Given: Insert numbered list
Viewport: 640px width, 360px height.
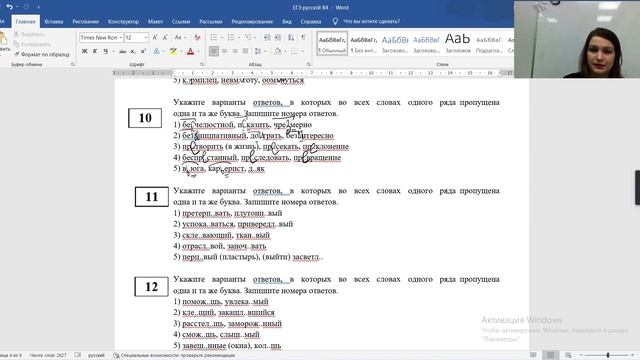Looking at the screenshot, I should 231,38.
